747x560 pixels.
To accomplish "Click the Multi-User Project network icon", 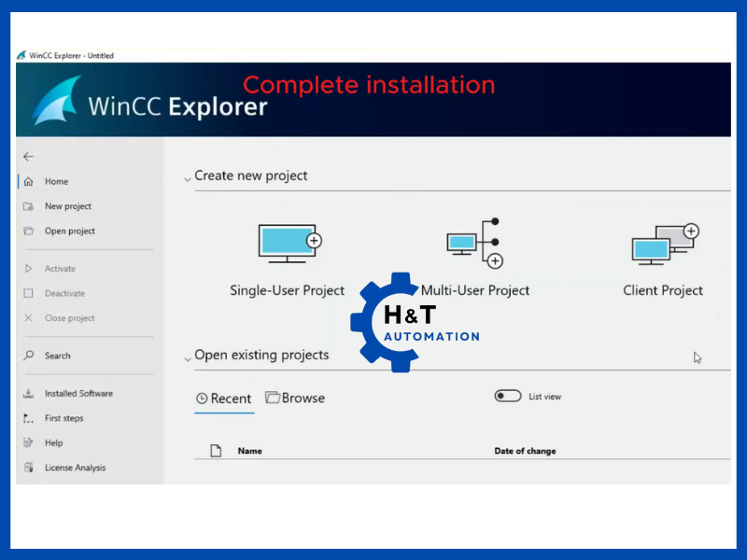I will point(474,244).
